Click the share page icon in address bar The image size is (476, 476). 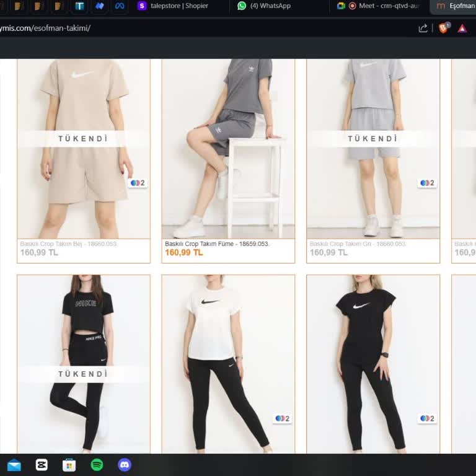(423, 29)
